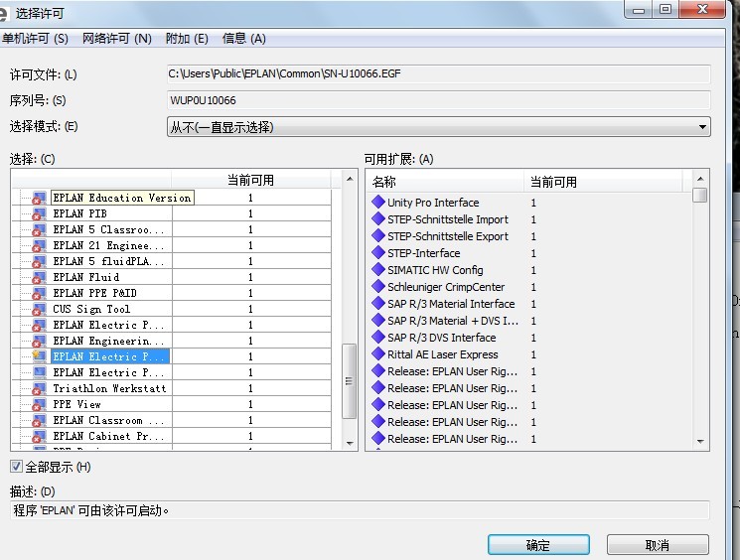Screen dimensions: 740x560
Task: Select the EPLAN Education Version entry
Action: pos(120,198)
